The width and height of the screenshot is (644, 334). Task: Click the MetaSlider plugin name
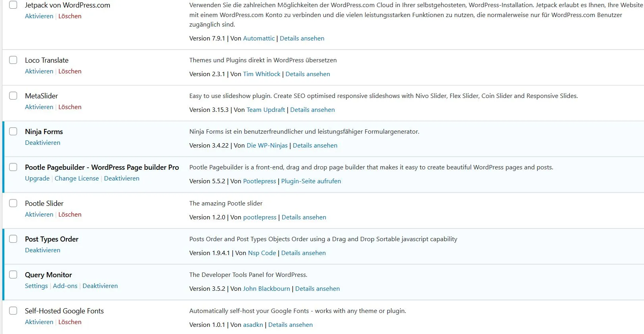[x=41, y=96]
